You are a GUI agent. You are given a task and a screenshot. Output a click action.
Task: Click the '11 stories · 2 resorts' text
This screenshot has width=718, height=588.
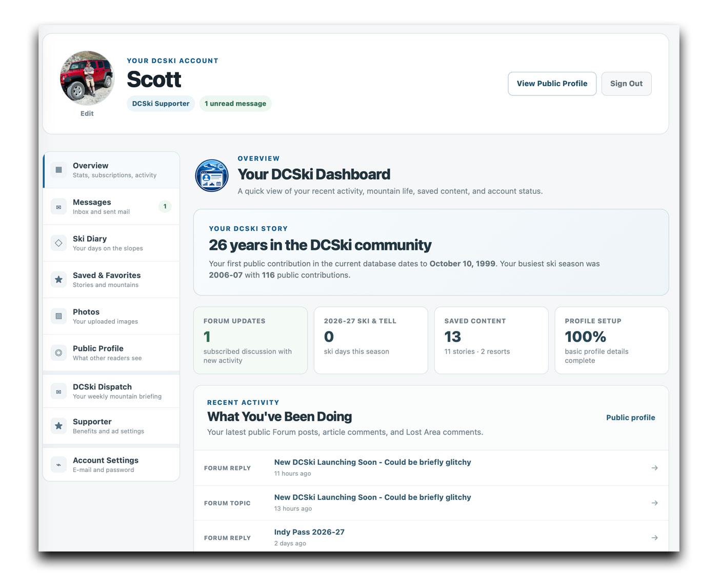pos(477,351)
